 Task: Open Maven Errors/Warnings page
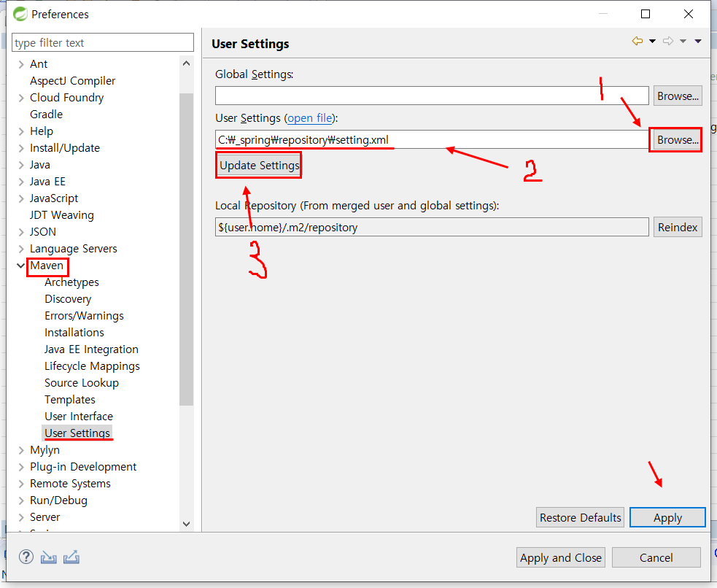84,316
